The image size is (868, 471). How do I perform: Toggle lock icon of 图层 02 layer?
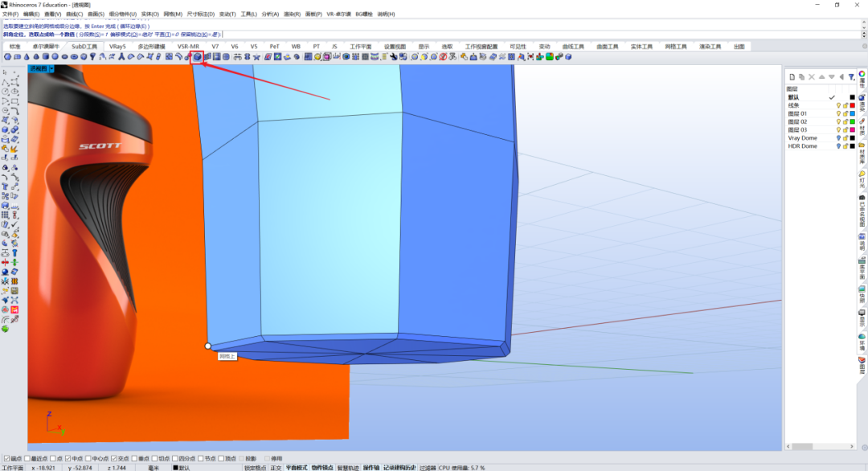coord(845,121)
